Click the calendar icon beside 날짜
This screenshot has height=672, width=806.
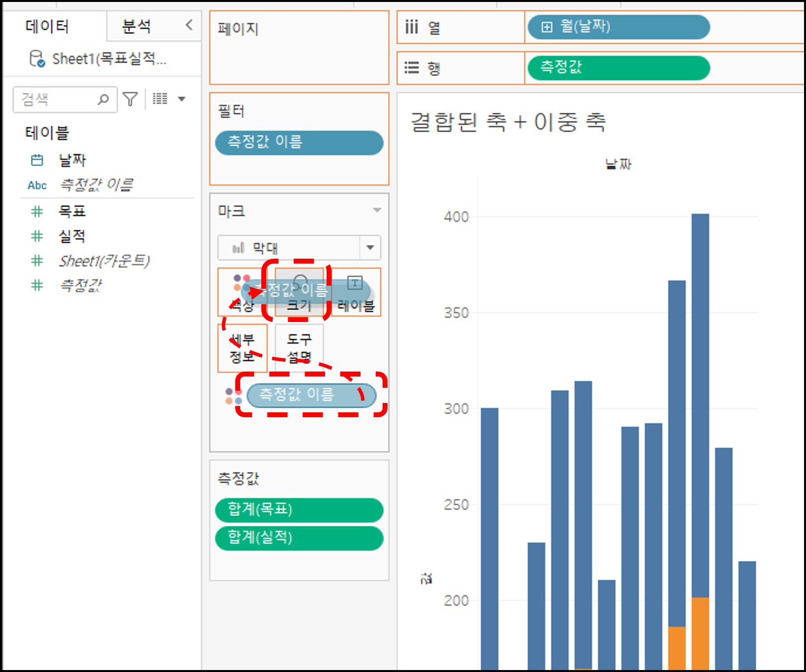[37, 160]
